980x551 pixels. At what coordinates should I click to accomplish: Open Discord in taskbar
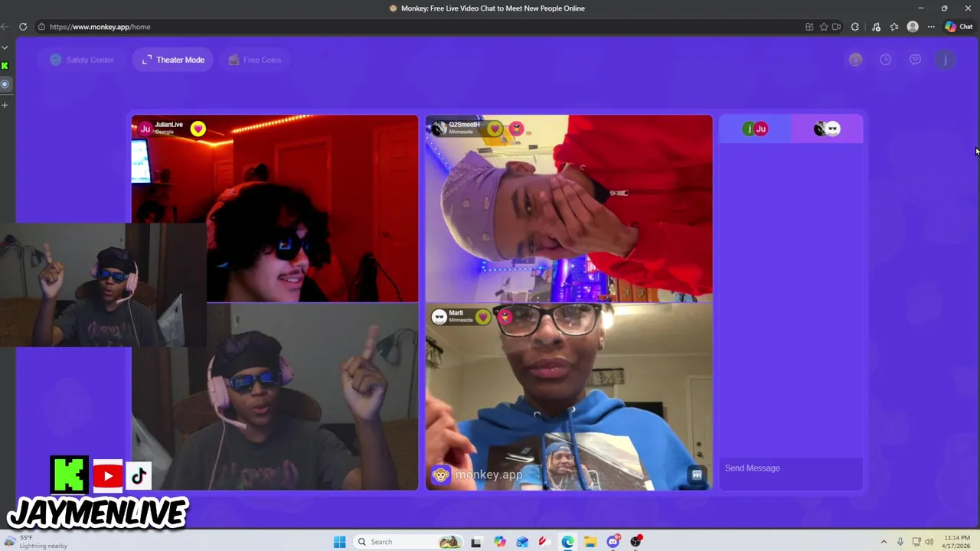(613, 542)
